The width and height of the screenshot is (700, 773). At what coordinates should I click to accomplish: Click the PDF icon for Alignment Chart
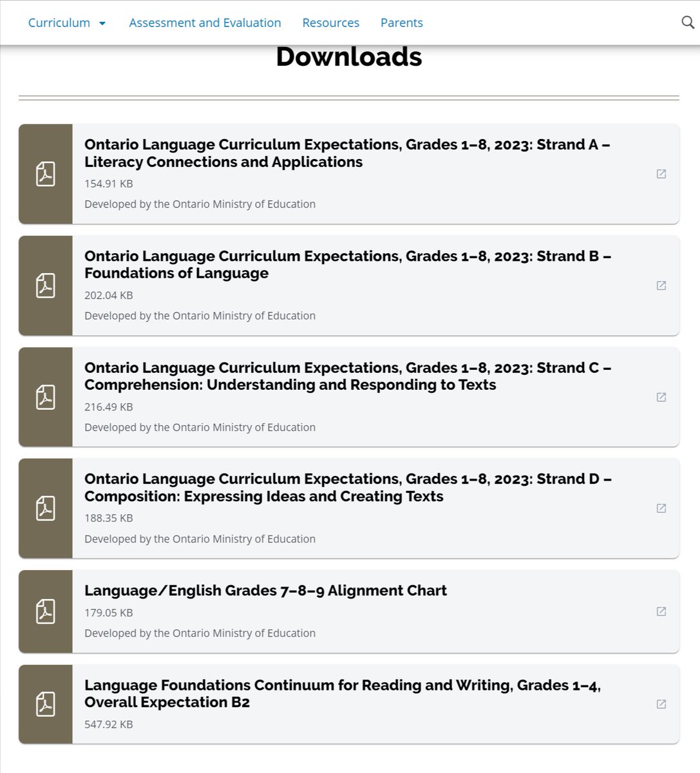click(46, 611)
